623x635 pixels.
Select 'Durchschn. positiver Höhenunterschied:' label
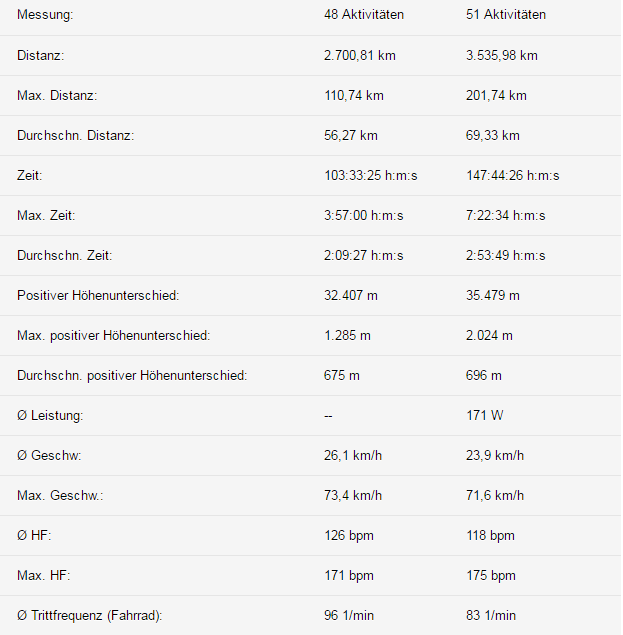[132, 376]
